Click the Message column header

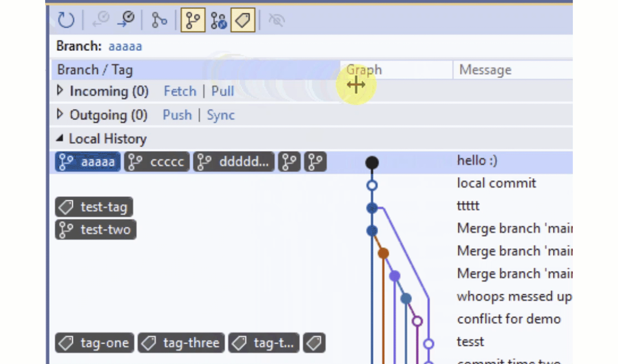(485, 70)
